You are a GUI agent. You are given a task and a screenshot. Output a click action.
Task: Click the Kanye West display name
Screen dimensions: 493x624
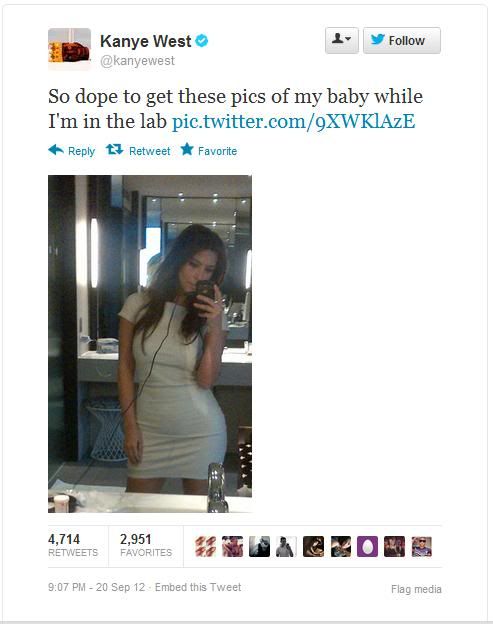click(146, 41)
